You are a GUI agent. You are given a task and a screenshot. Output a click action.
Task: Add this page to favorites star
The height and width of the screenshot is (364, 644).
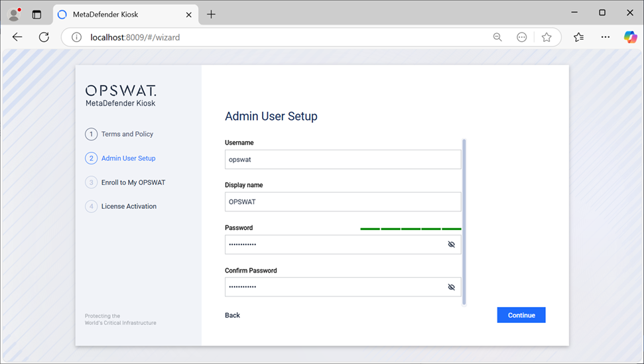[x=547, y=38]
